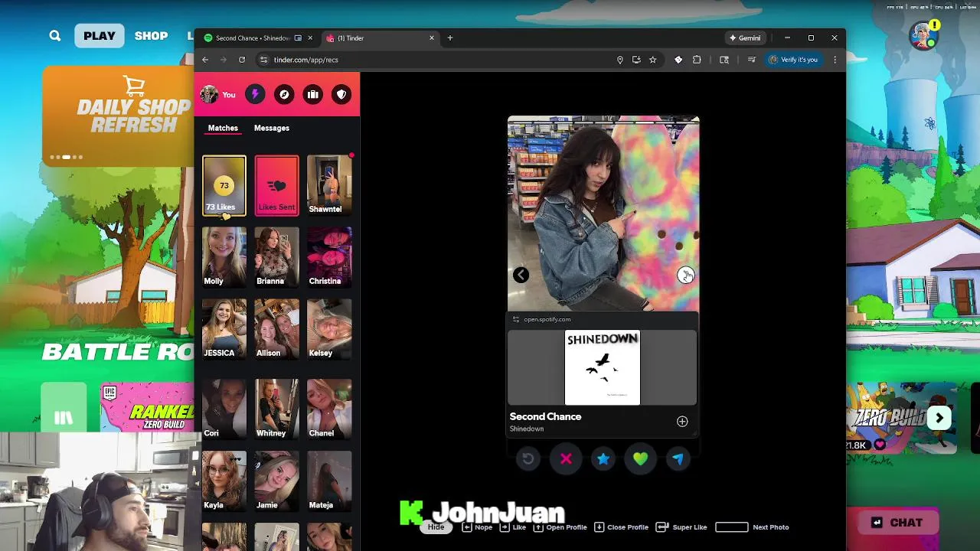980x551 pixels.
Task: Click the Fortnite player avatar icon
Action: [x=923, y=35]
